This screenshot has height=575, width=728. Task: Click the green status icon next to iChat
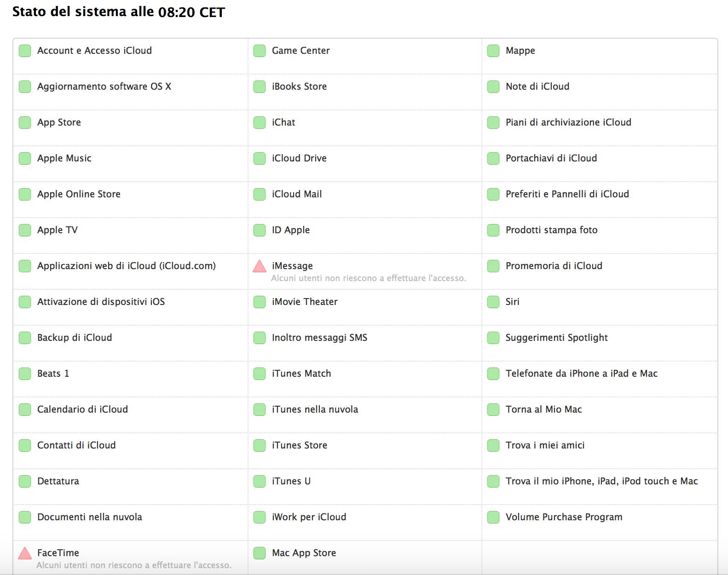click(260, 122)
